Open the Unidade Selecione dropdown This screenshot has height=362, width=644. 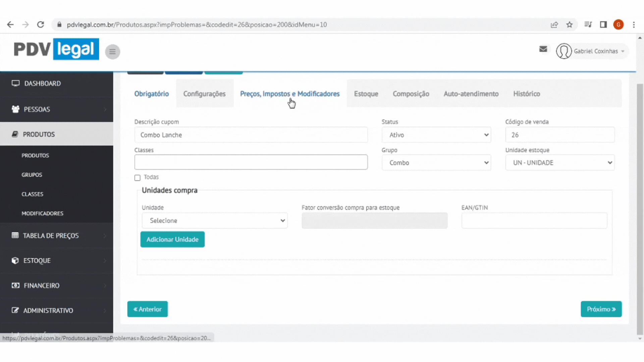[x=214, y=221]
